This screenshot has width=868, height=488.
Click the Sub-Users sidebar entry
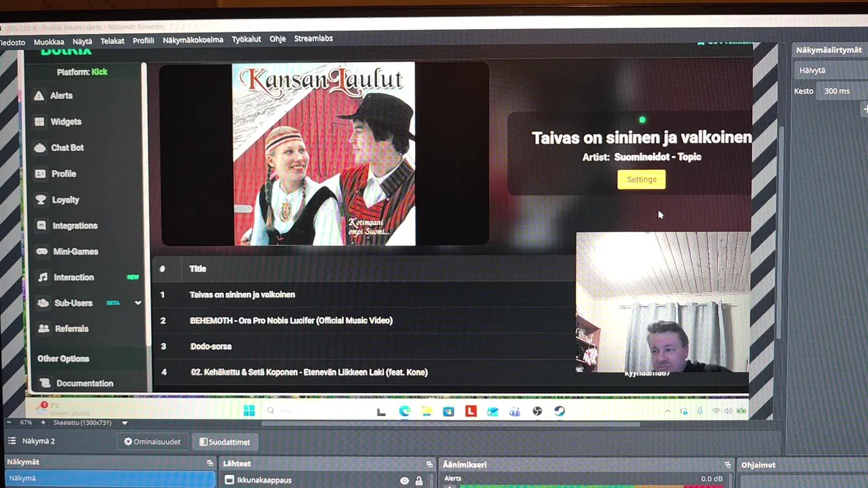click(x=73, y=303)
